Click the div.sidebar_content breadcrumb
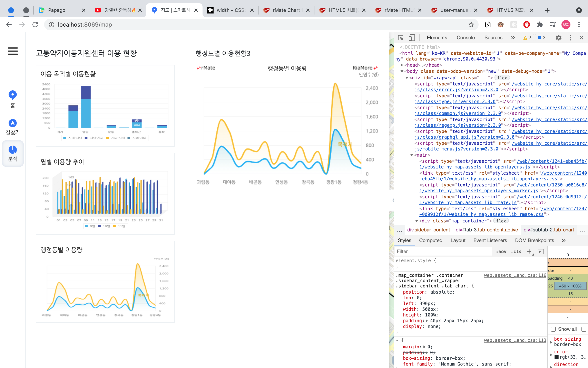The image size is (588, 368). 428,230
